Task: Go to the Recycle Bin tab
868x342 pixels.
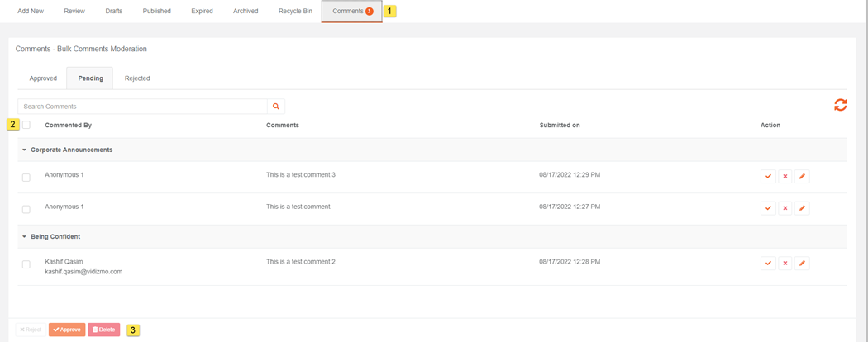Action: [295, 12]
